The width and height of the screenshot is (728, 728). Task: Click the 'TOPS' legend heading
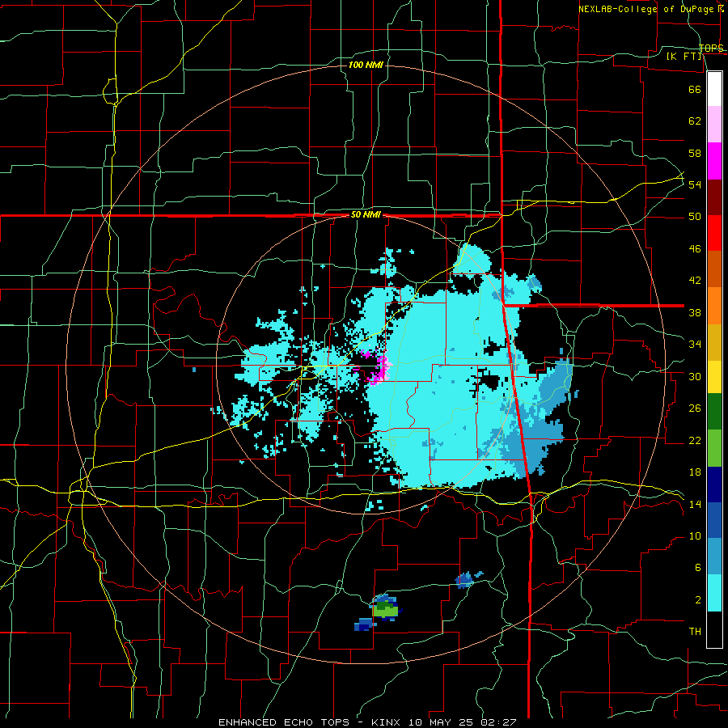711,48
